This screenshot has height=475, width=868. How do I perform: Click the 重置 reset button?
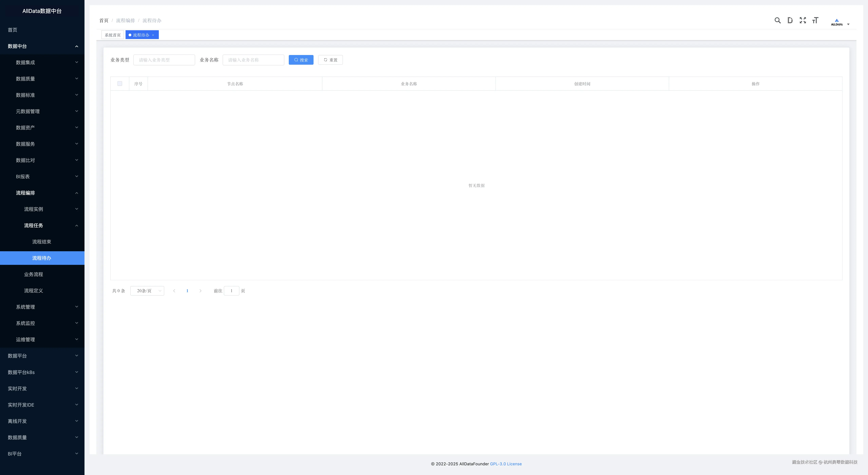[x=330, y=60]
